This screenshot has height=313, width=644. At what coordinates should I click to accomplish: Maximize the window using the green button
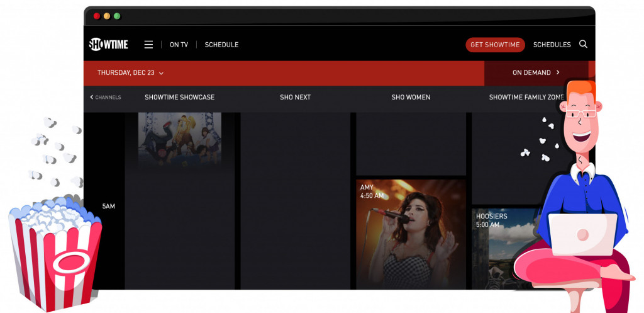click(116, 16)
